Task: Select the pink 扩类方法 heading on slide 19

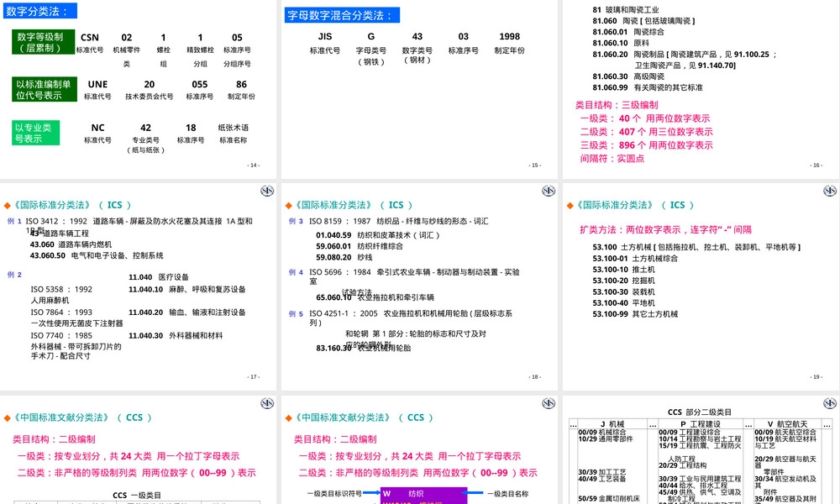Action: (665, 230)
